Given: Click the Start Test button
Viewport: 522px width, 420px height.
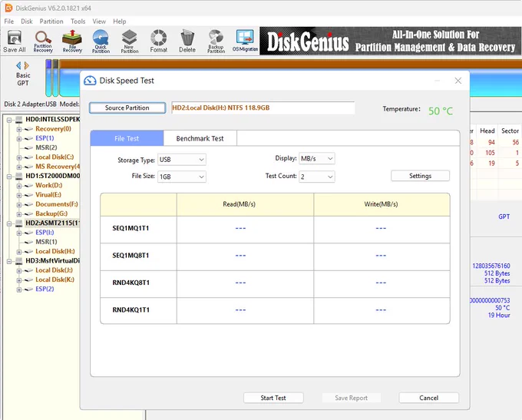Looking at the screenshot, I should pos(273,398).
